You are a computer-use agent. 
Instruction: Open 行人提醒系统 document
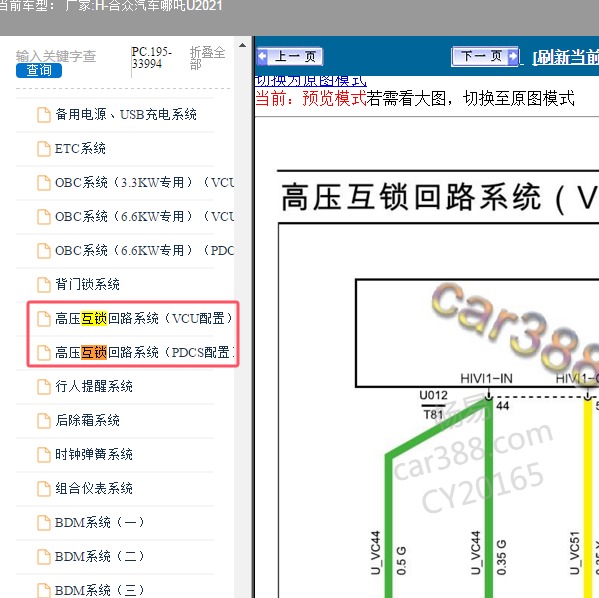click(94, 386)
